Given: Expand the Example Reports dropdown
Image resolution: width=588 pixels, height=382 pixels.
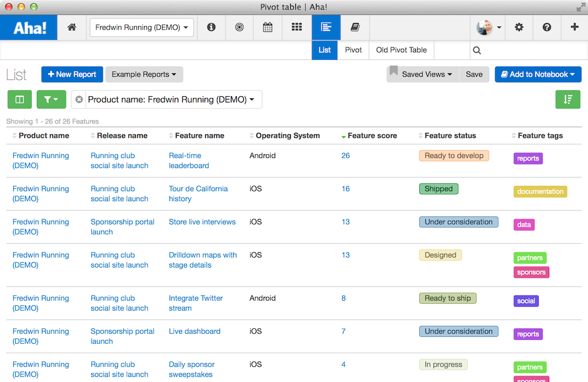Looking at the screenshot, I should coord(144,74).
